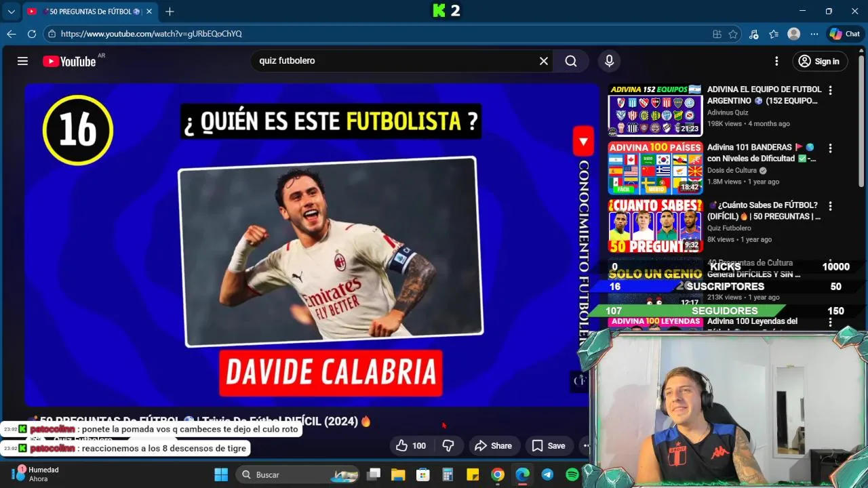Dislike the video with thumbs down
868x488 pixels.
(448, 445)
